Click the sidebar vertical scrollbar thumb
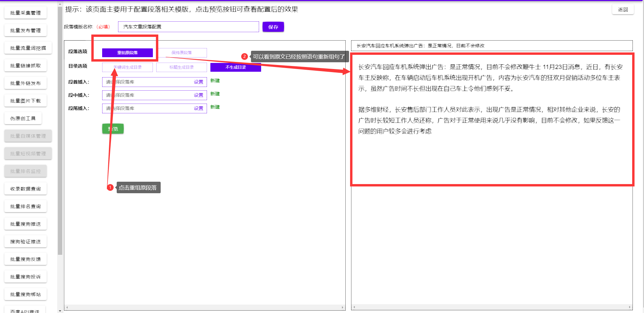This screenshot has height=313, width=644. point(60,131)
